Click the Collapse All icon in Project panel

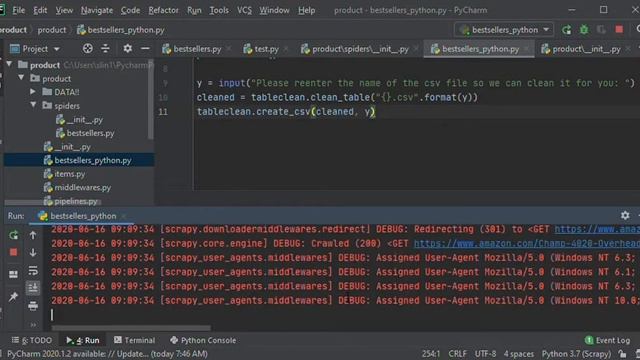105,49
